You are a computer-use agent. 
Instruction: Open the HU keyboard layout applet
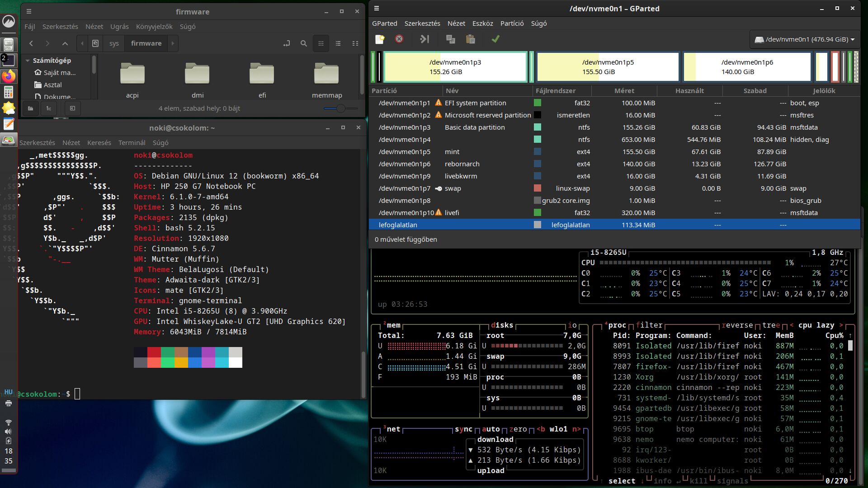click(x=9, y=392)
